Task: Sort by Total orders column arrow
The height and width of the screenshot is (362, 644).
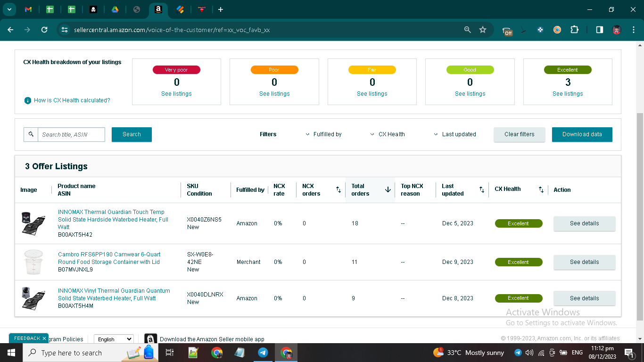Action: [x=388, y=189]
